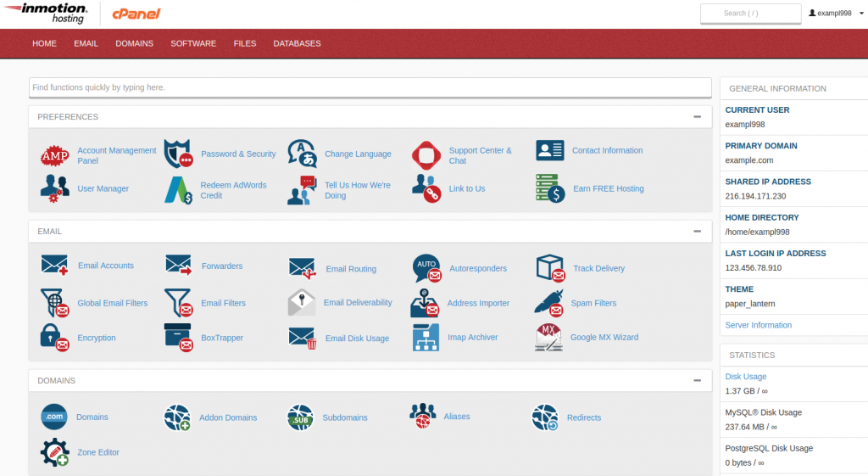Open the Domains menu in navigation bar

[135, 43]
